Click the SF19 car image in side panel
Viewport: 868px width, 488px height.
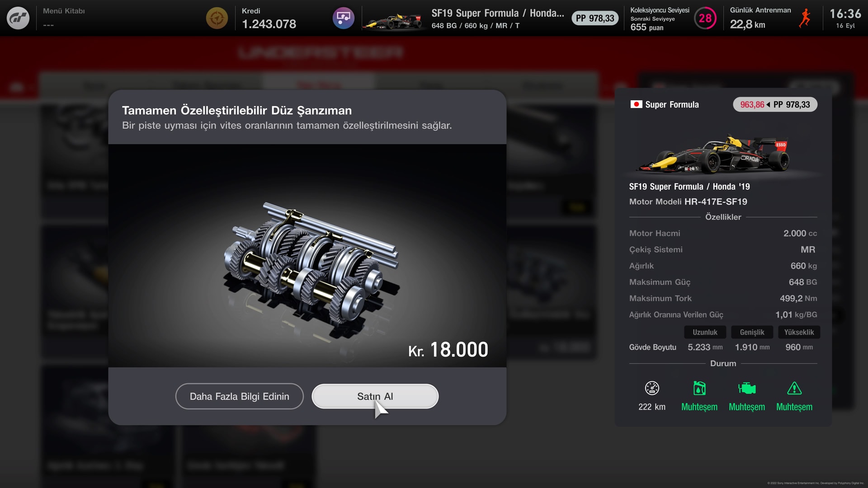(x=712, y=154)
